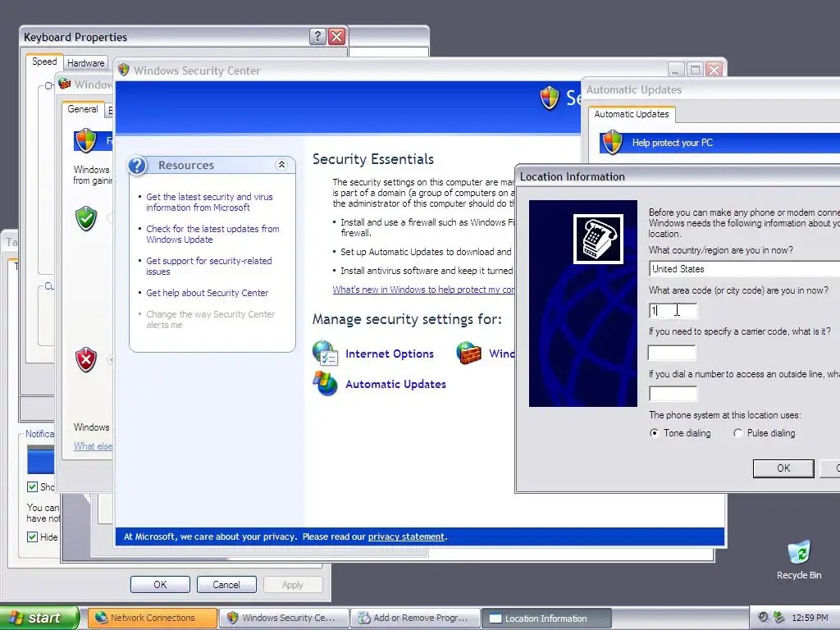Open the Recycle Bin desktop icon
Viewport: 840px width, 630px height.
[799, 559]
